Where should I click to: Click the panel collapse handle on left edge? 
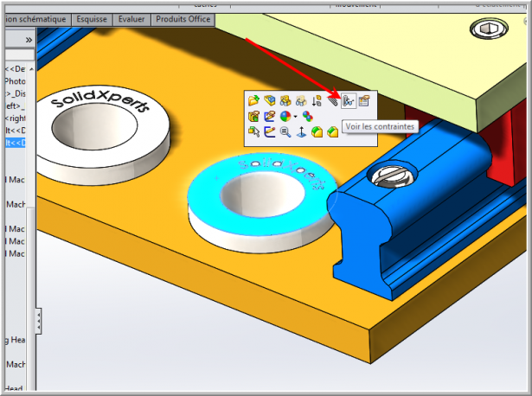pyautogui.click(x=38, y=323)
